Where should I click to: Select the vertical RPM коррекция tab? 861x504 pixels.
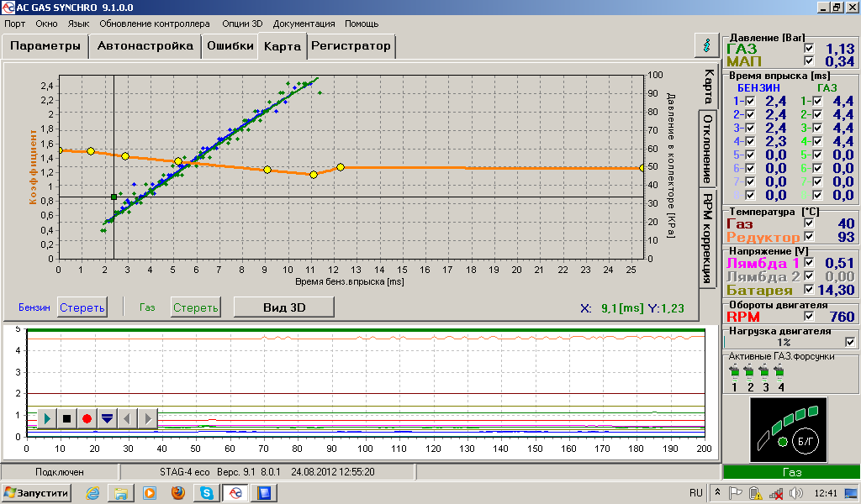(708, 238)
